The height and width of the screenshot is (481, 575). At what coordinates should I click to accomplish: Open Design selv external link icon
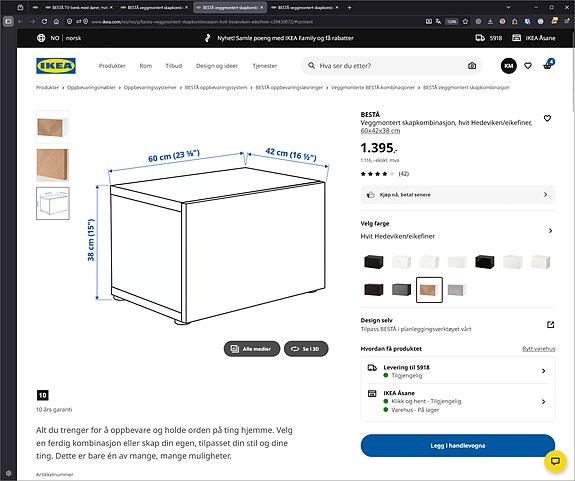click(x=550, y=324)
